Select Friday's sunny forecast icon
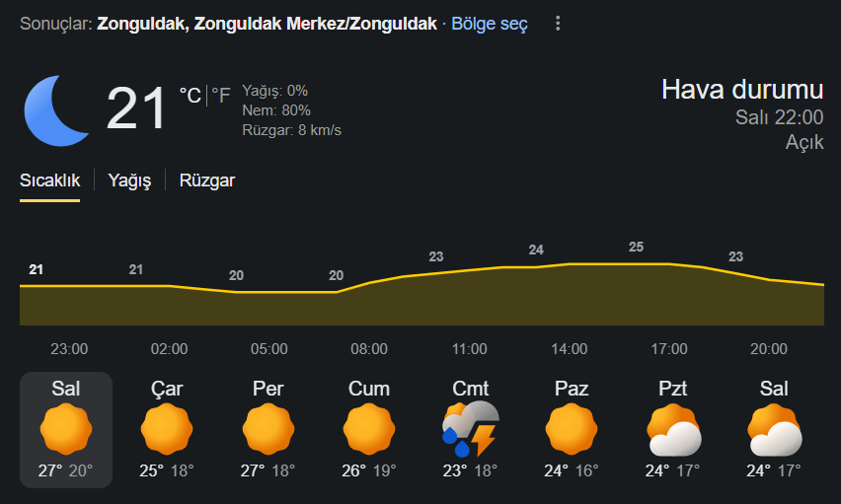 (x=369, y=429)
